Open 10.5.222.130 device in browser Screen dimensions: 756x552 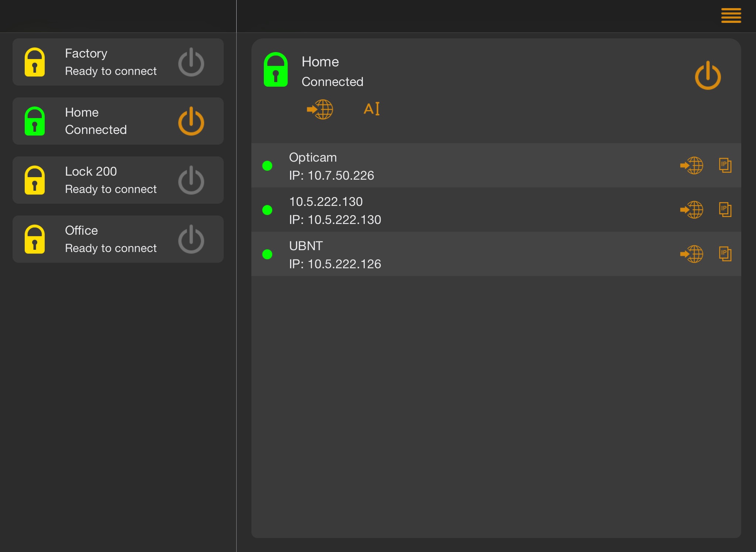[x=691, y=210]
